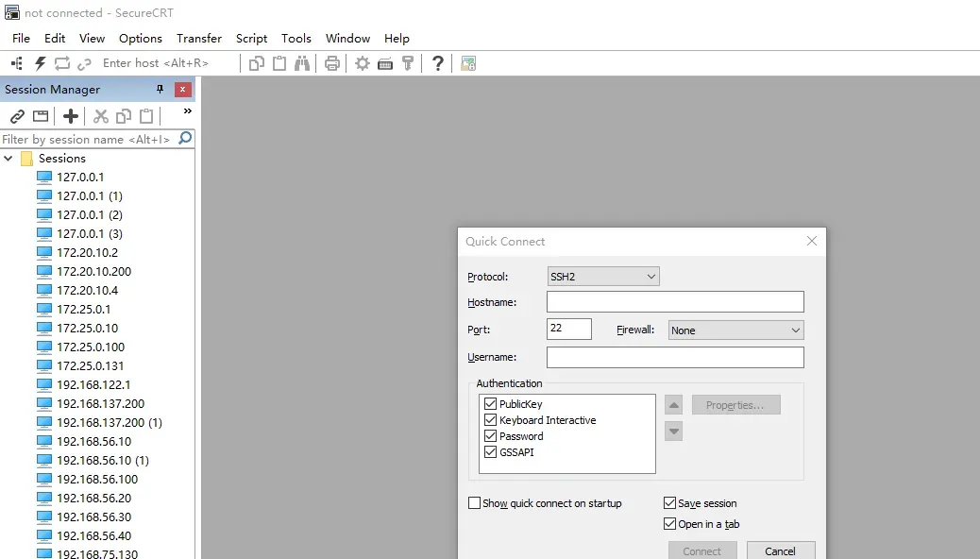Click Copy icon in Session Manager toolbar
Viewport: 980px width, 559px height.
(124, 116)
